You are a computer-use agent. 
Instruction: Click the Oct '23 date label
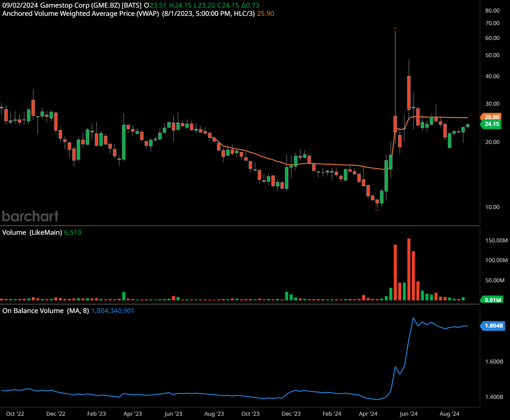point(250,414)
